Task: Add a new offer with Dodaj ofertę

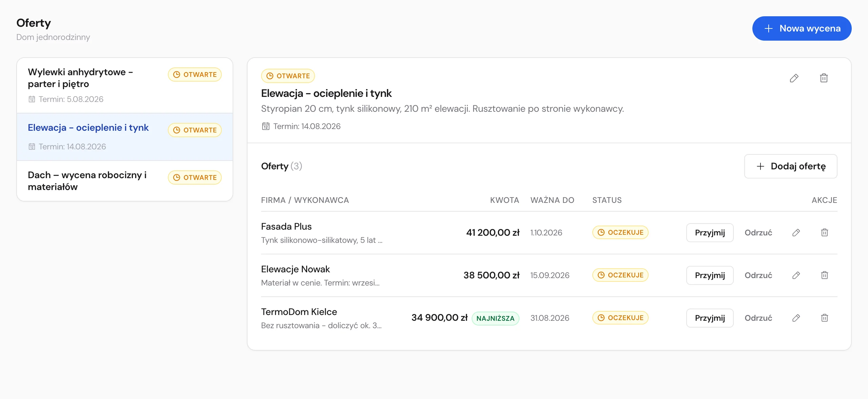Action: (791, 166)
